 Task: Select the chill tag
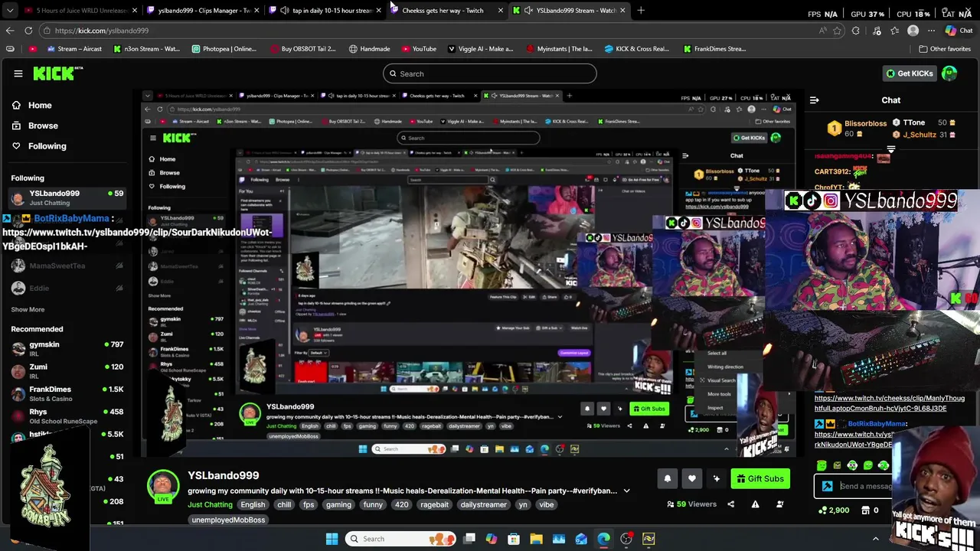coord(284,505)
